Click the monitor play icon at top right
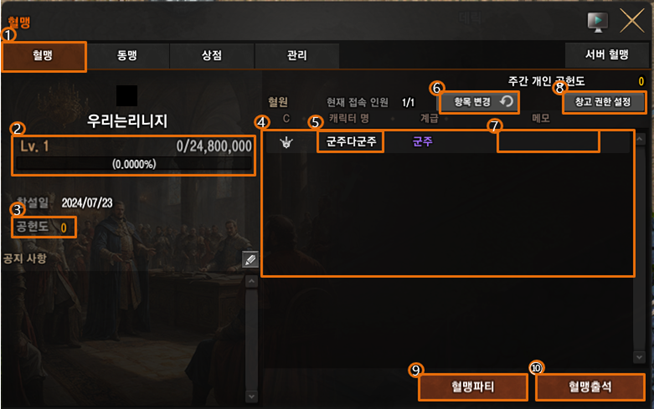The height and width of the screenshot is (409, 654). coord(597,22)
